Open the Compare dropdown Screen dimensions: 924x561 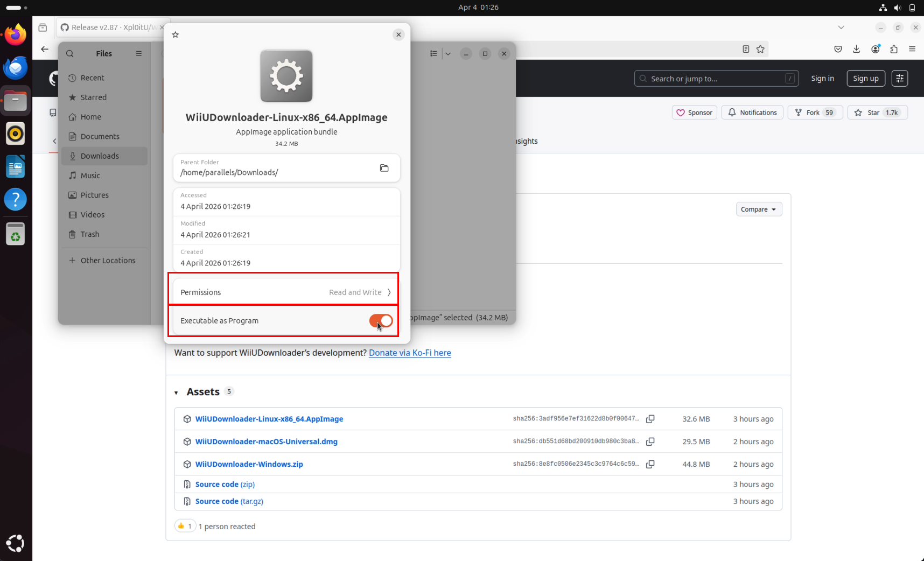click(x=759, y=209)
